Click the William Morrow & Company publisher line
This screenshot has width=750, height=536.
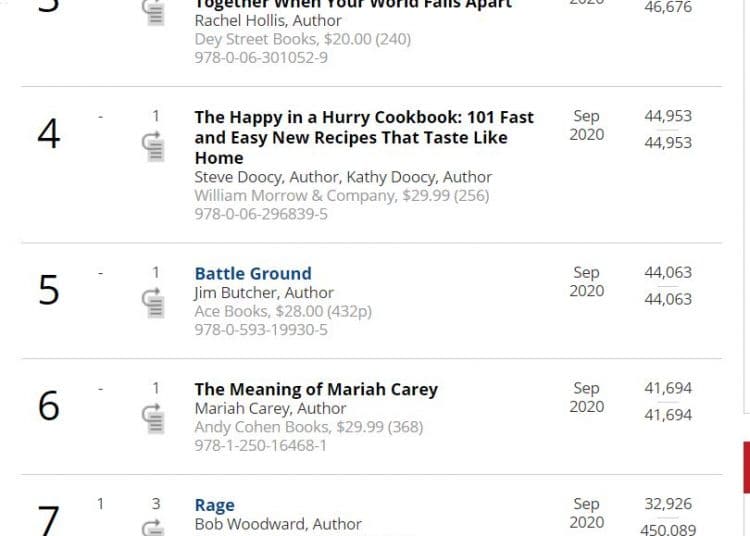[x=341, y=195]
